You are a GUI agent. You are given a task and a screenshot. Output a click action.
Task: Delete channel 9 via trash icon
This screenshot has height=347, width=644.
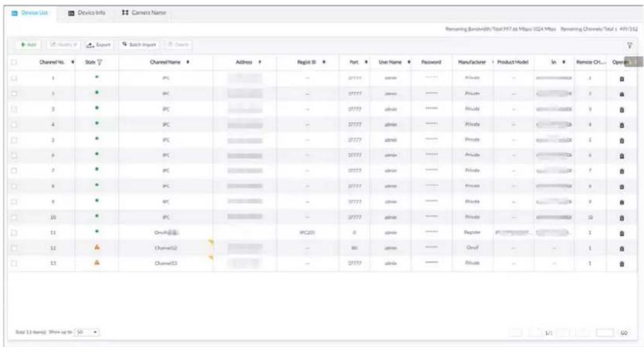(622, 202)
